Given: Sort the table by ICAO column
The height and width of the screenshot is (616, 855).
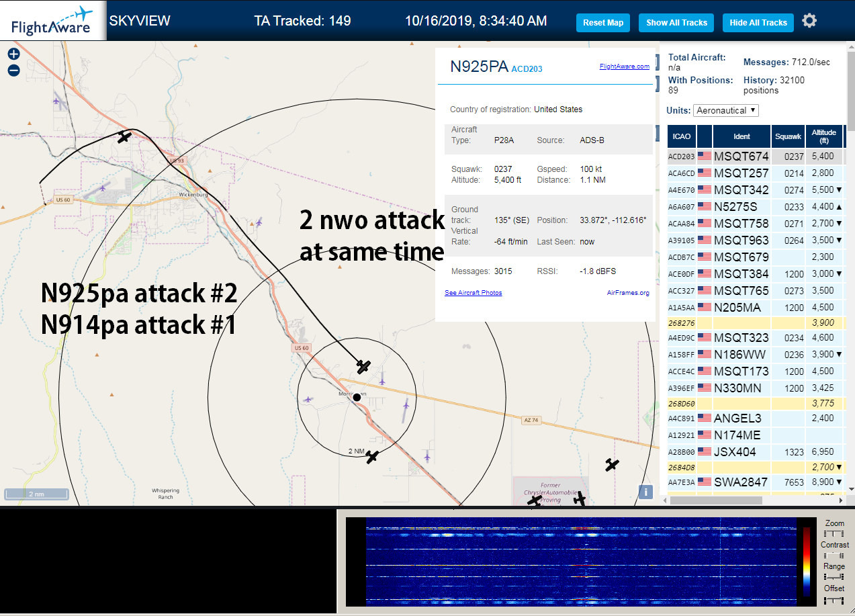Looking at the screenshot, I should coord(681,136).
